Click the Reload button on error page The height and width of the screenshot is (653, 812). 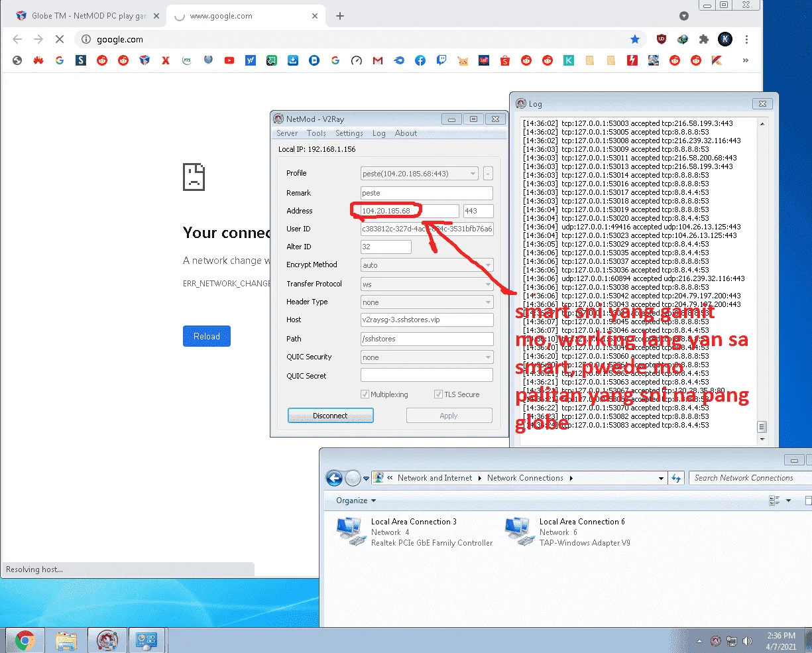207,336
